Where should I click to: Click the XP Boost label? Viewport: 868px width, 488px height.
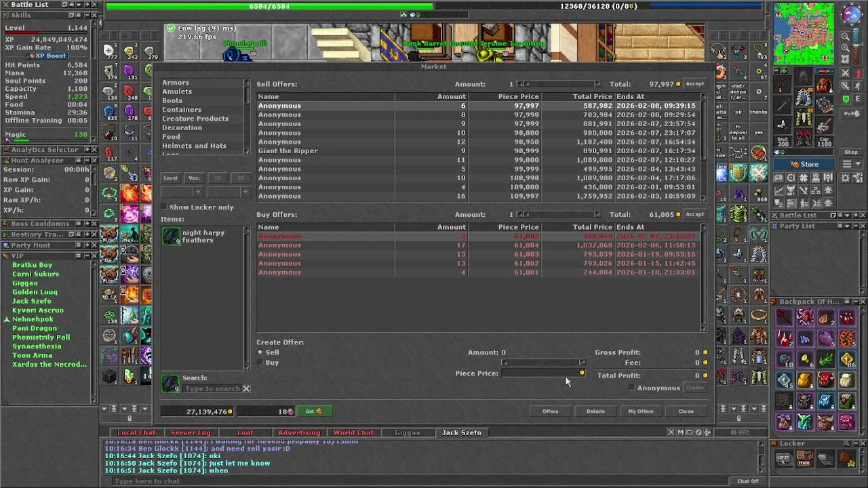46,56
